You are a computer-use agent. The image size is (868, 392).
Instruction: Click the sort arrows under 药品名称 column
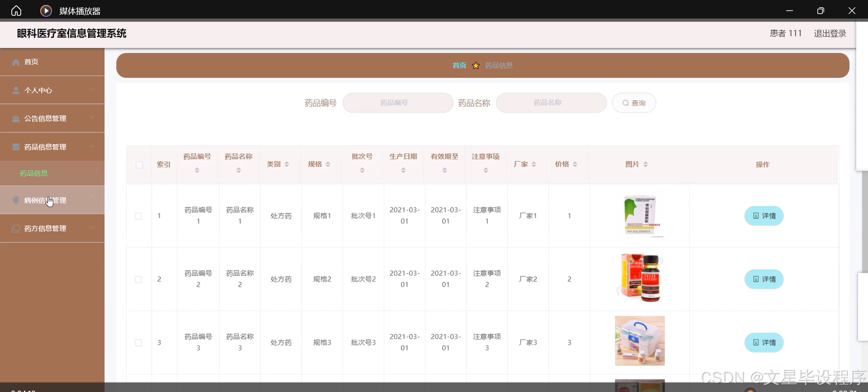239,170
